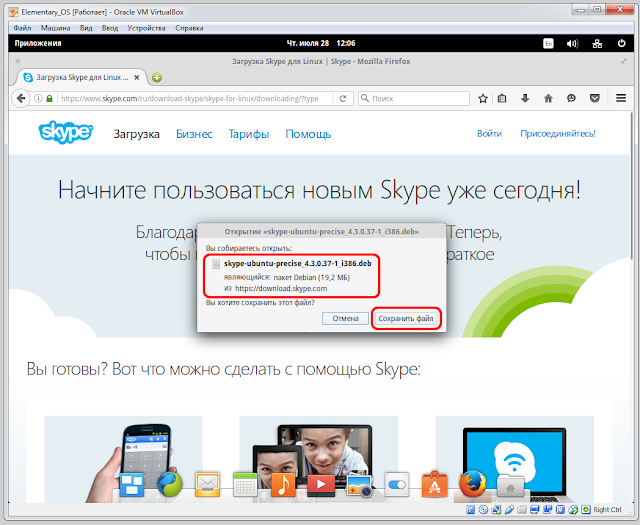Viewport: 640px width, 525px height.
Task: Launch multitasking view from the dock
Action: (x=131, y=485)
